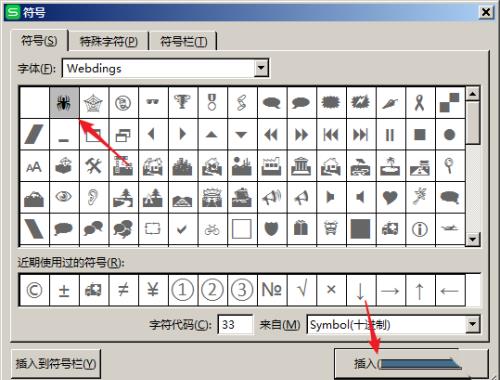The width and height of the screenshot is (500, 380).
Task: Open the Webdings font dropdown
Action: (261, 68)
